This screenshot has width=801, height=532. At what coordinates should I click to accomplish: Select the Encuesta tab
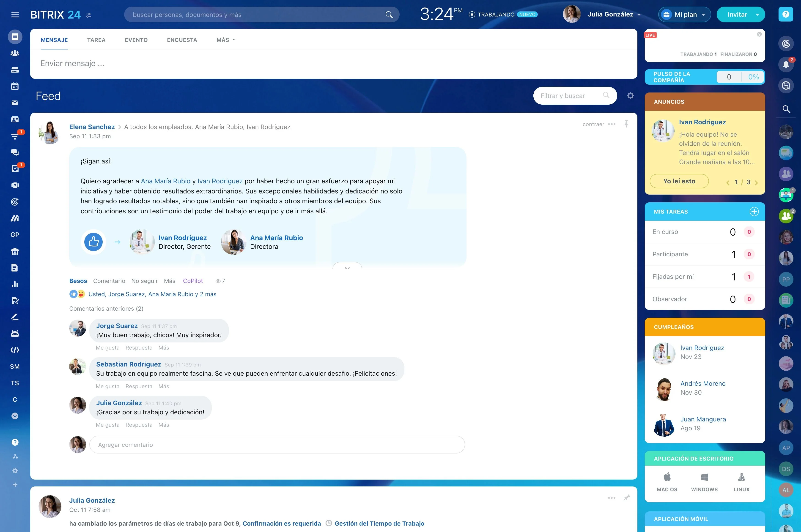tap(182, 40)
